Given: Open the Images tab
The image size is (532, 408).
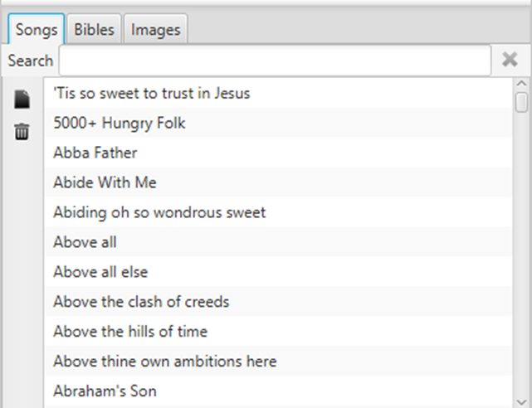Looking at the screenshot, I should [155, 30].
